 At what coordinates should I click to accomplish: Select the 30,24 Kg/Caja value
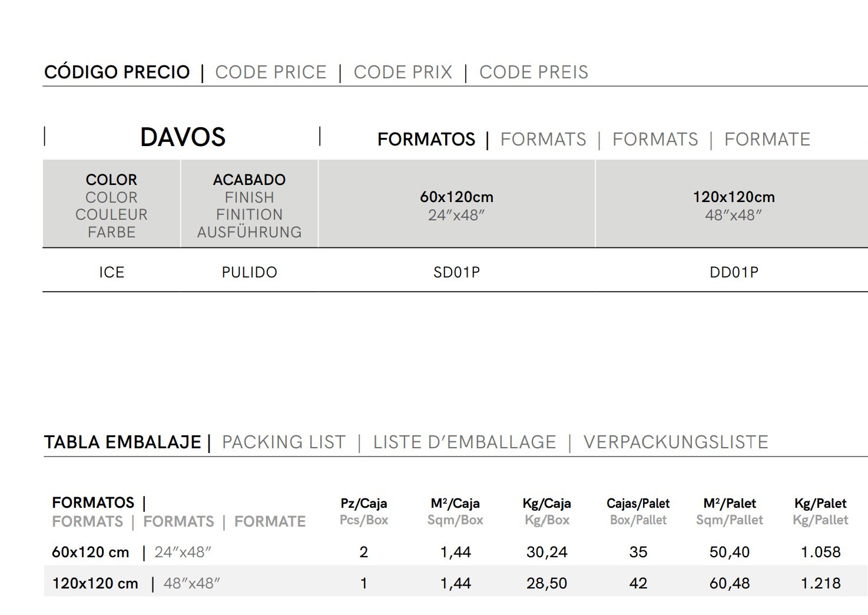[x=546, y=552]
